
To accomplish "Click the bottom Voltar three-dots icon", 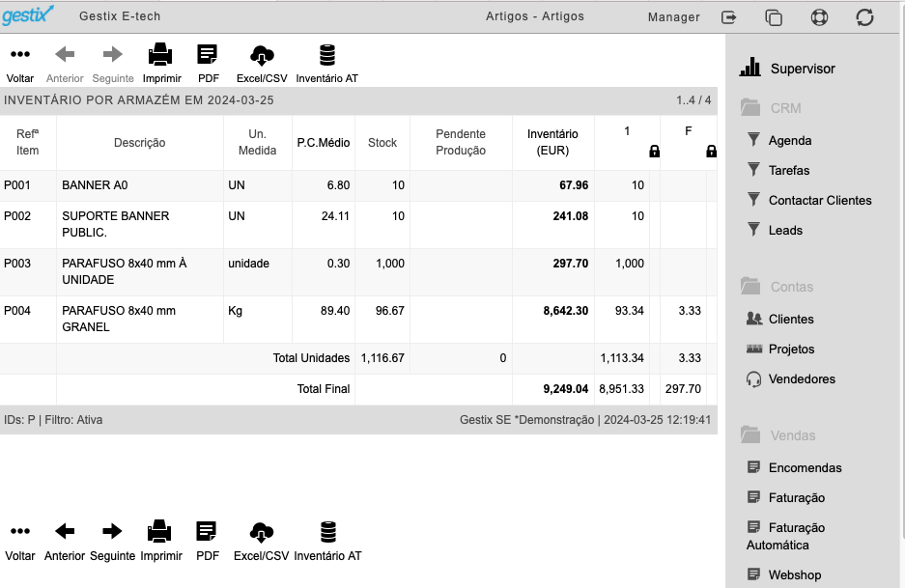I will 20,531.
